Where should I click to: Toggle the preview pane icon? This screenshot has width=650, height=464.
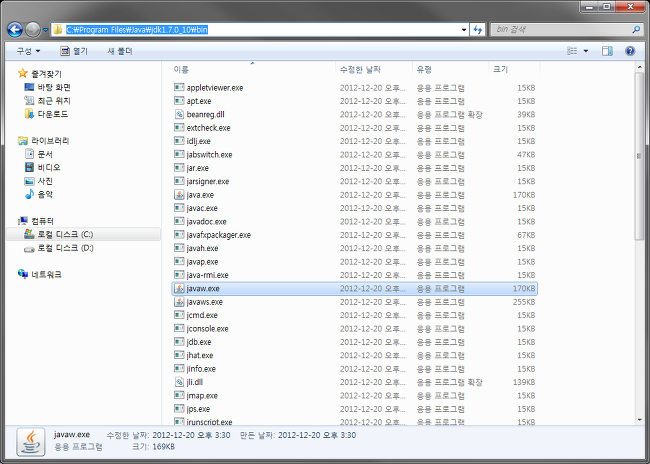coord(607,51)
